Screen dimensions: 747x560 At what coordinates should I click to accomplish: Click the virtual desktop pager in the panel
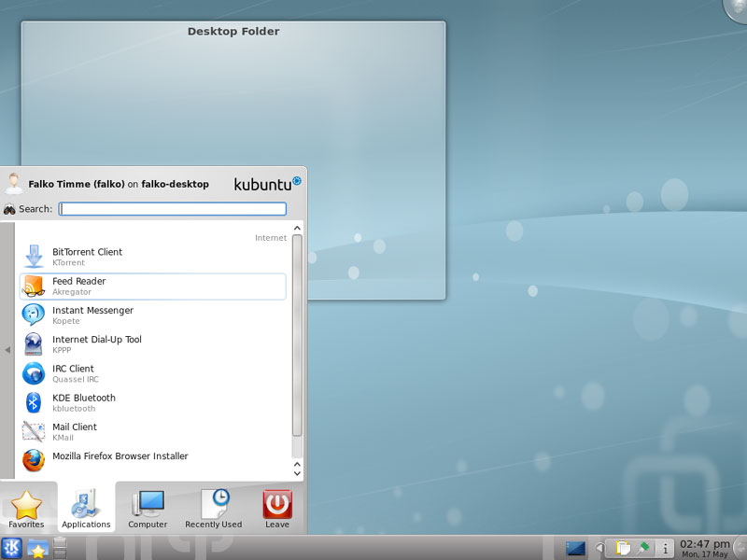point(60,548)
